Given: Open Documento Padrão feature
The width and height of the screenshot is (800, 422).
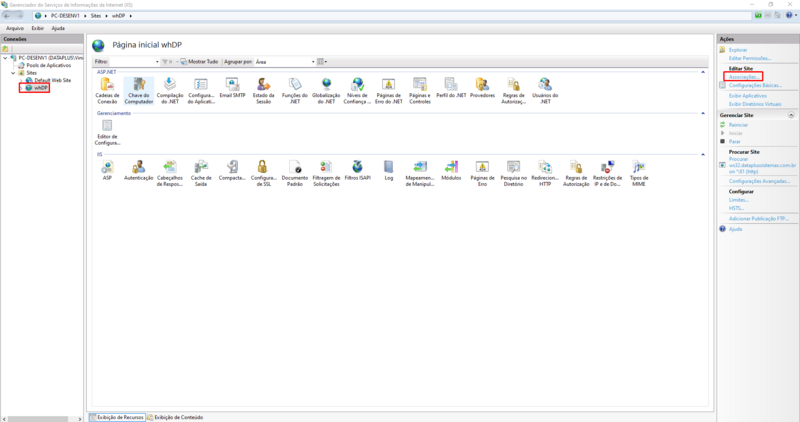Looking at the screenshot, I should pyautogui.click(x=295, y=173).
